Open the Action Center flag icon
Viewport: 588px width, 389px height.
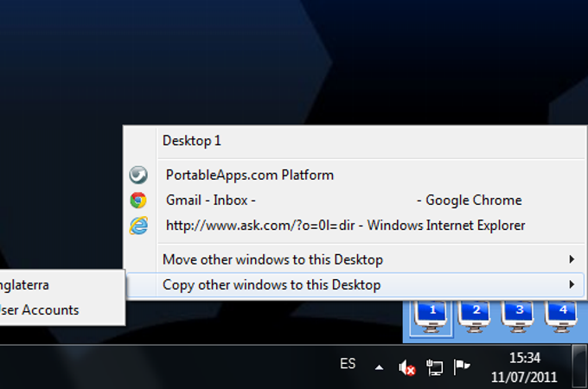pyautogui.click(x=462, y=367)
